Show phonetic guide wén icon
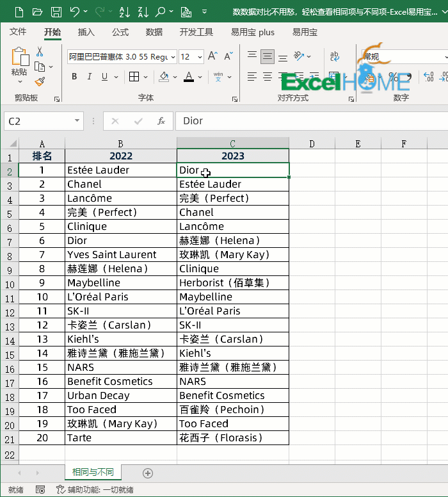The height and width of the screenshot is (497, 448). [218, 77]
